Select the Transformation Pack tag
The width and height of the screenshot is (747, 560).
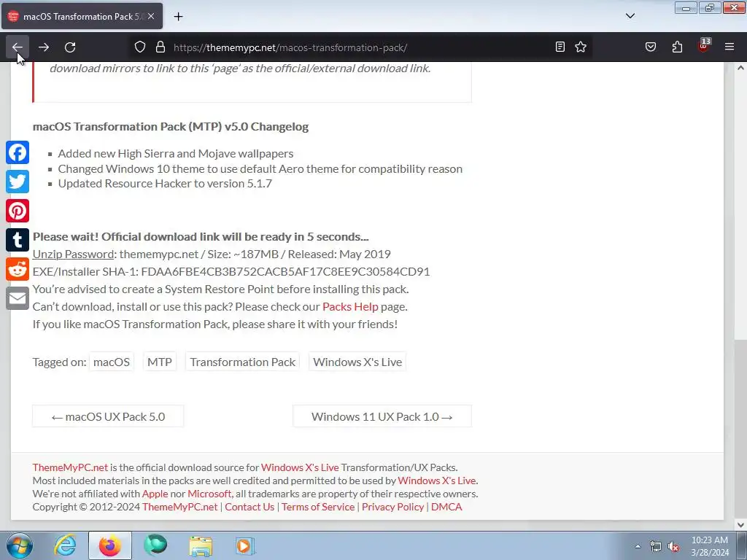(x=242, y=362)
